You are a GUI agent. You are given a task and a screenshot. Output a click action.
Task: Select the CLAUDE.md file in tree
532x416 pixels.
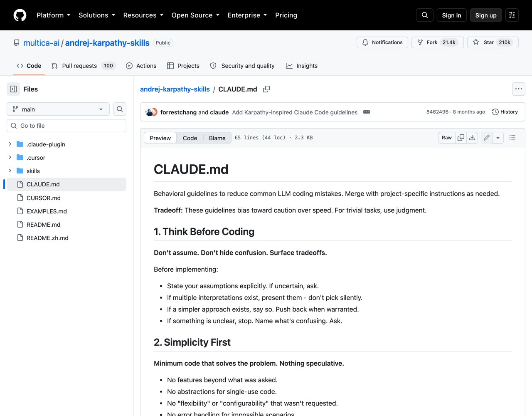pyautogui.click(x=66, y=184)
